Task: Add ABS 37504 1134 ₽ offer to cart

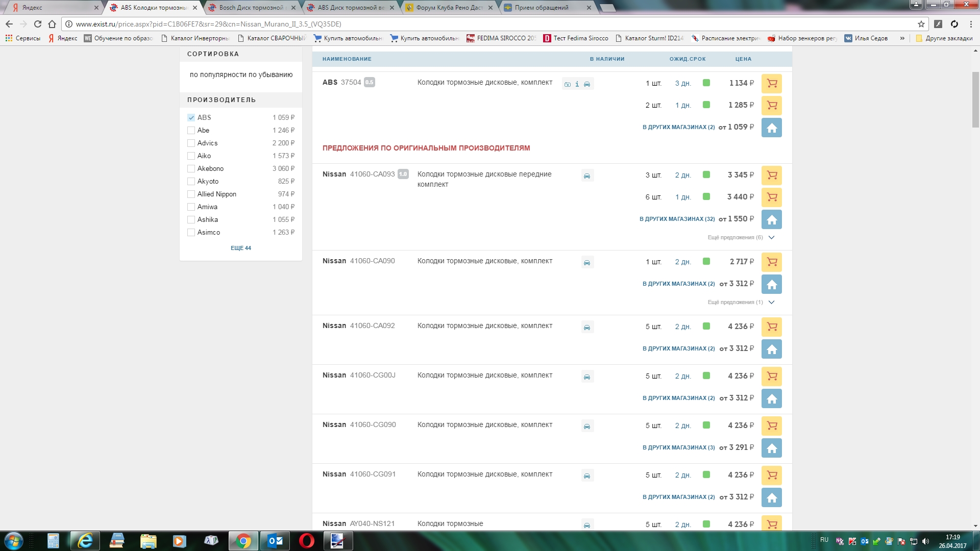Action: click(x=771, y=83)
